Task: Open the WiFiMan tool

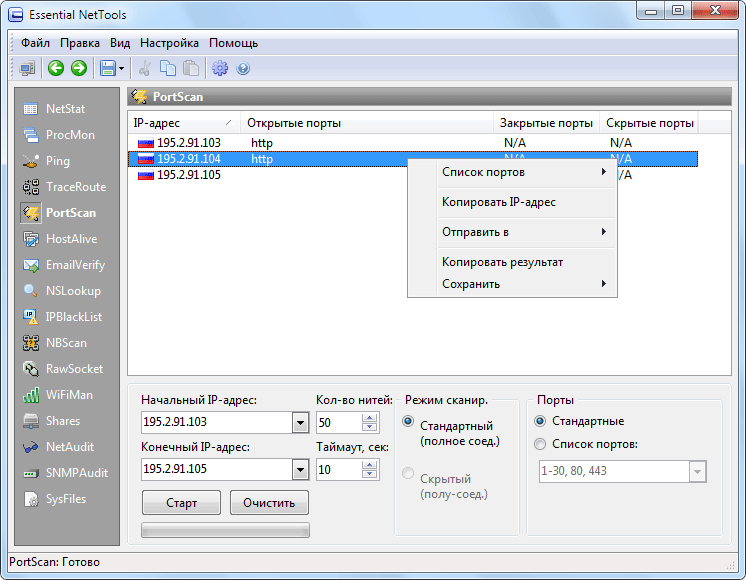Action: pyautogui.click(x=58, y=395)
